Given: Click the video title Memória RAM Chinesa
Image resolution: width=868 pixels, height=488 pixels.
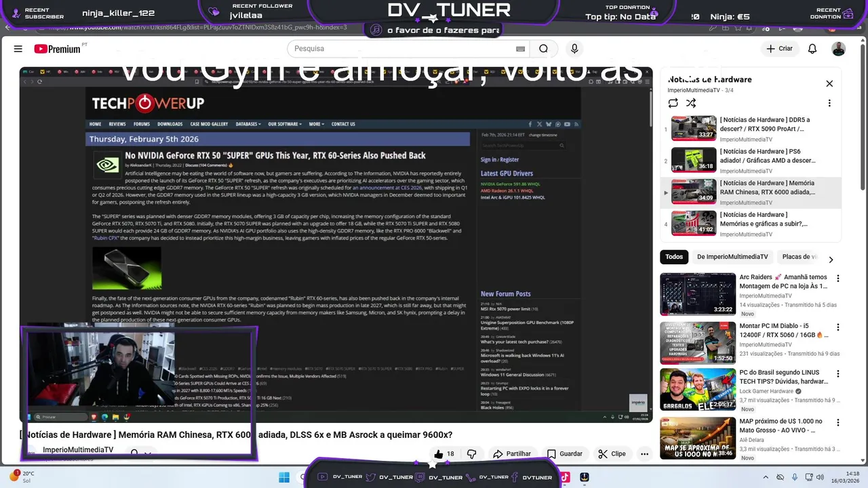Looking at the screenshot, I should tap(236, 434).
